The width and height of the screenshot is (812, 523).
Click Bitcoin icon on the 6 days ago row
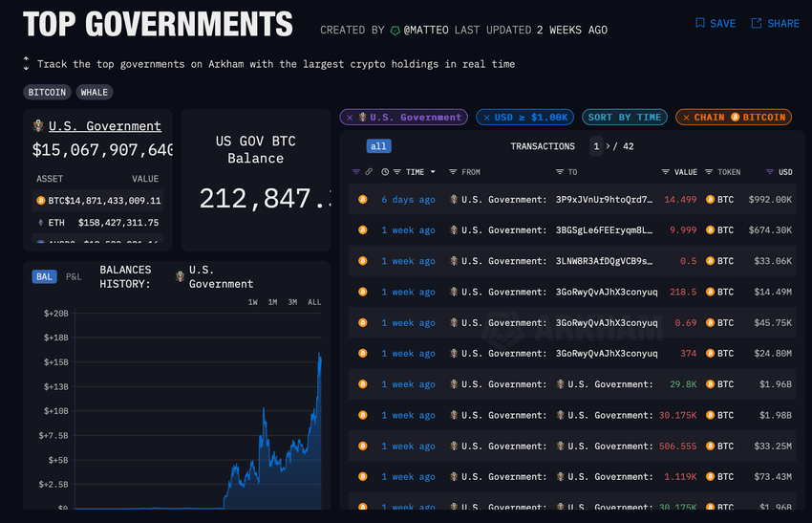coord(362,200)
